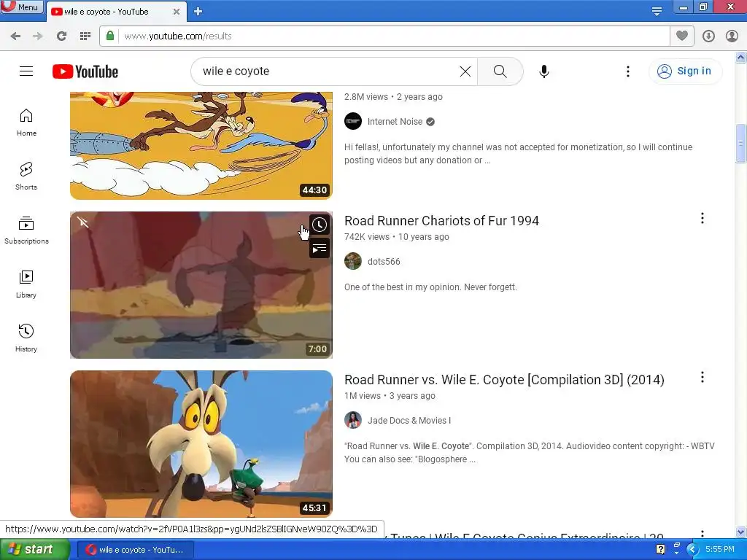Select the wile e coyote taskbar window button
Image resolution: width=747 pixels, height=560 pixels.
136,550
